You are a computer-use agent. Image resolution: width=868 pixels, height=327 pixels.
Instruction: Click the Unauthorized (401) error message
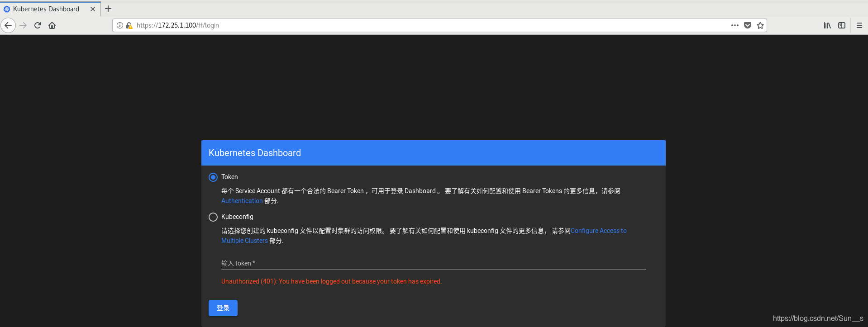[331, 281]
